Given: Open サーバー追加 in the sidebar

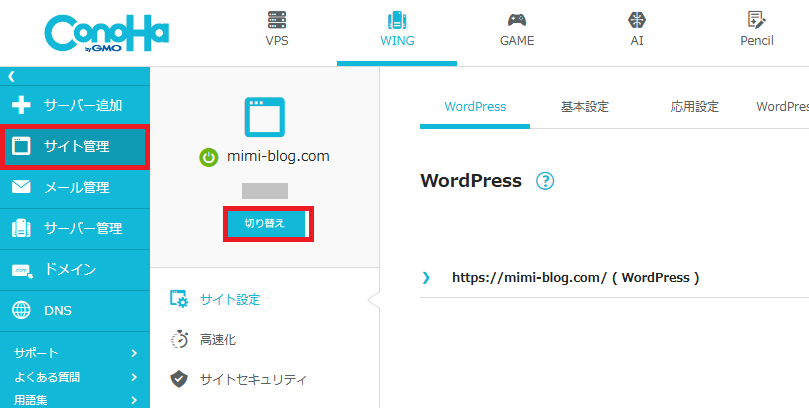Looking at the screenshot, I should pyautogui.click(x=75, y=106).
